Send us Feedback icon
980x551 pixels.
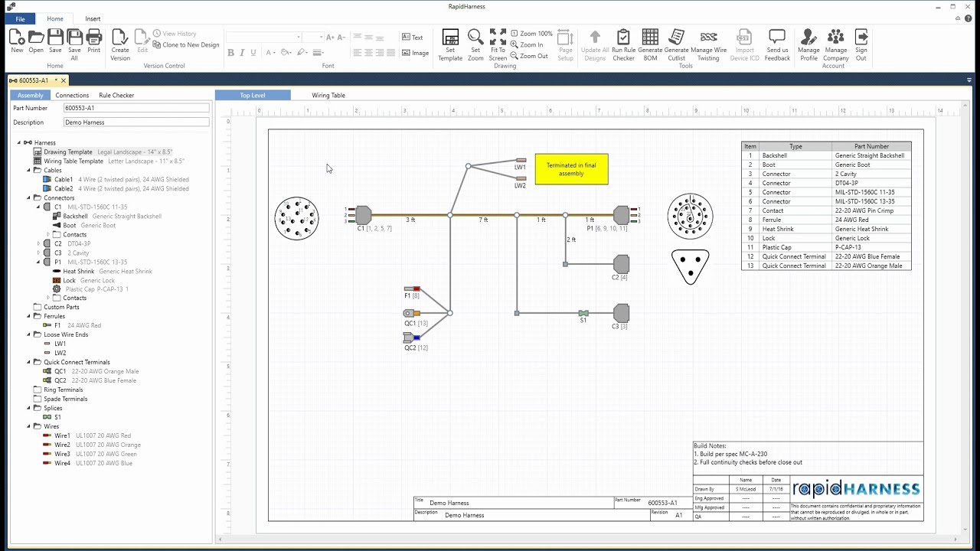point(777,44)
